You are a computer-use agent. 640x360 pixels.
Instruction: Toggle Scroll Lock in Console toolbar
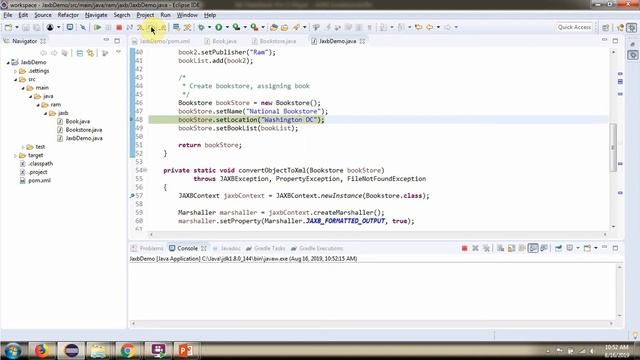tap(511, 248)
